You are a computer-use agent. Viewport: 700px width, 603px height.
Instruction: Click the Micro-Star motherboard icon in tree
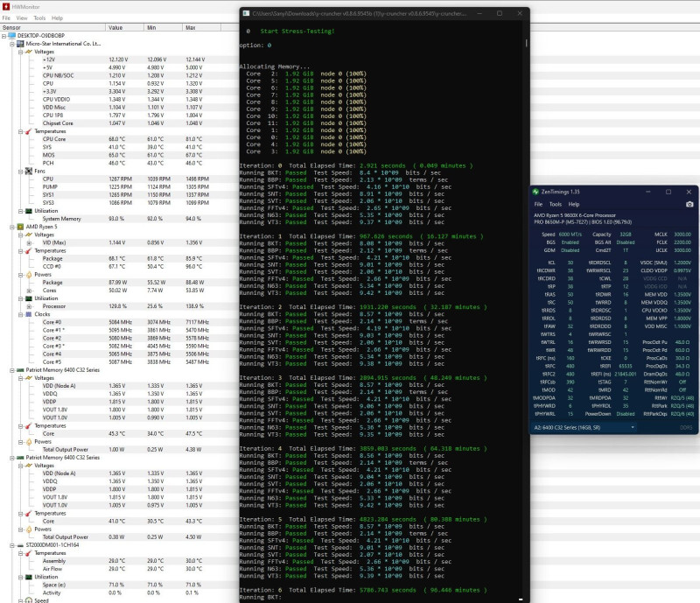point(20,44)
